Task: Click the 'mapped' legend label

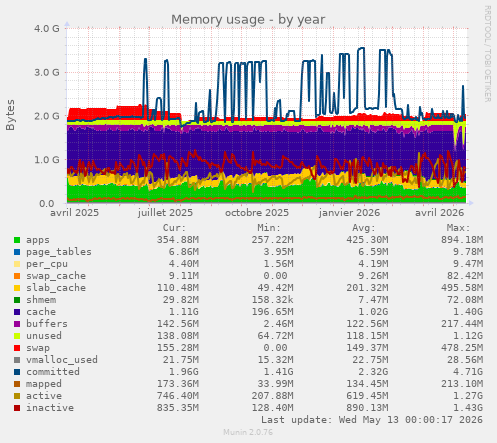Action: [44, 384]
